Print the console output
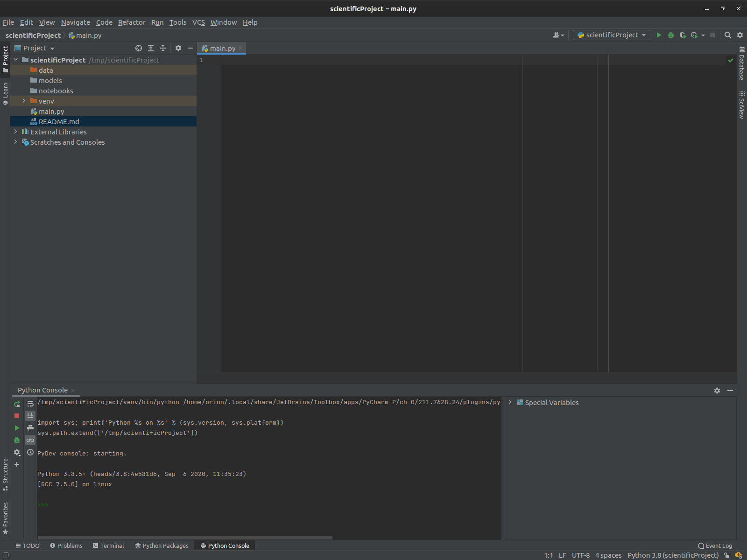This screenshot has height=560, width=747. coord(30,428)
